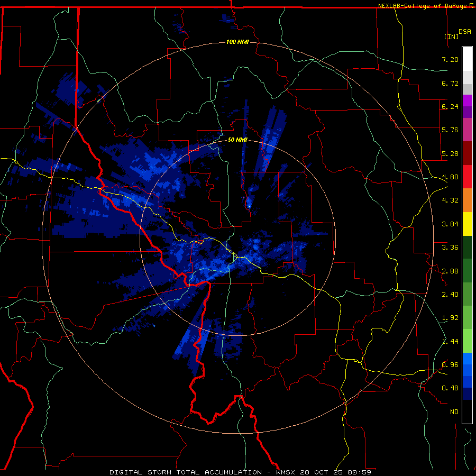
Task: Click the 1.92 legend value
Action: (450, 318)
